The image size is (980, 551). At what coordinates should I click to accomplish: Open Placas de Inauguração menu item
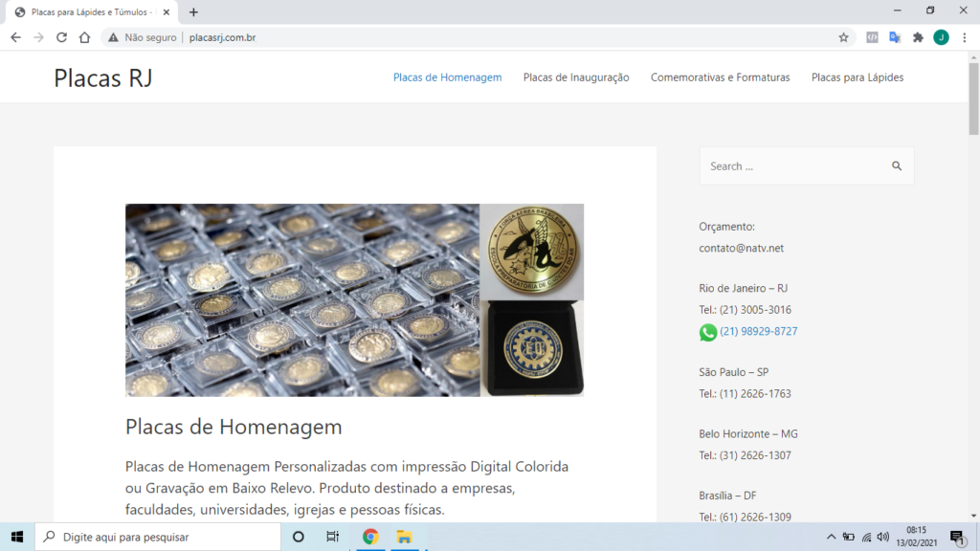(576, 77)
